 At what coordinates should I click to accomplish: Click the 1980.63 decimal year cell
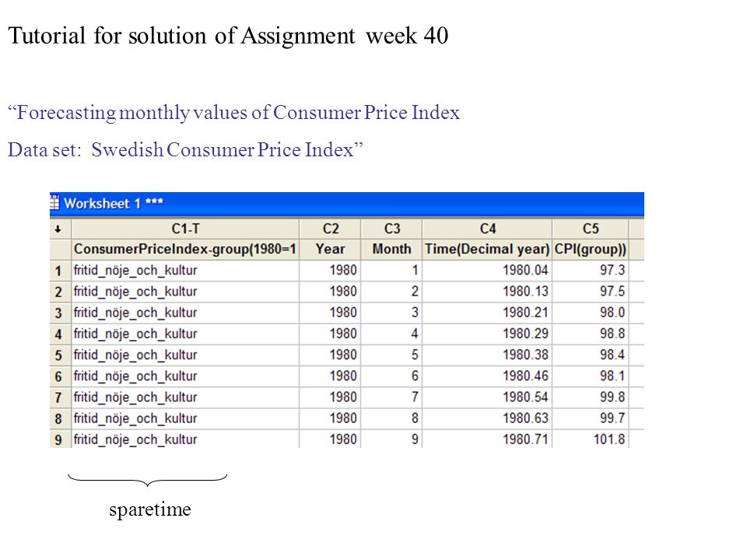[487, 418]
